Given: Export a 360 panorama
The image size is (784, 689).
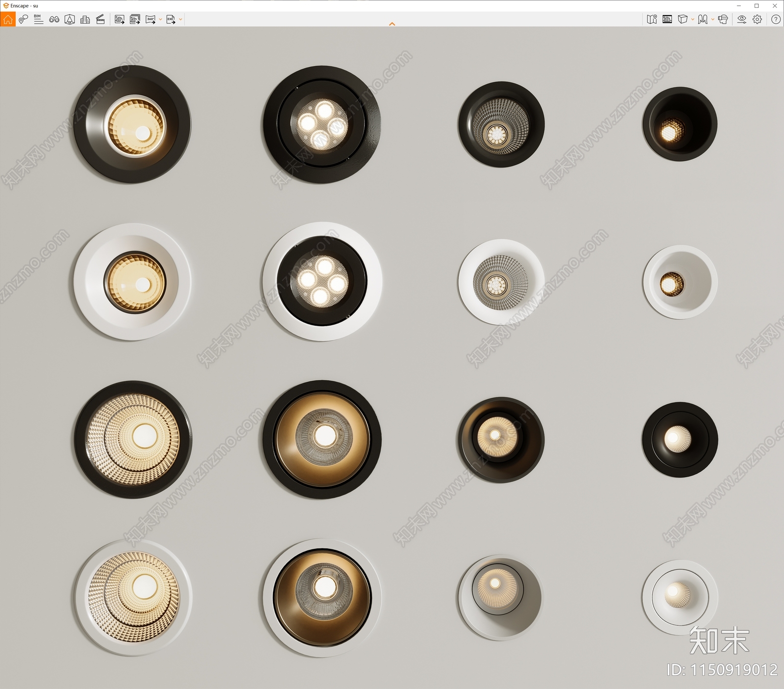Looking at the screenshot, I should [x=150, y=19].
